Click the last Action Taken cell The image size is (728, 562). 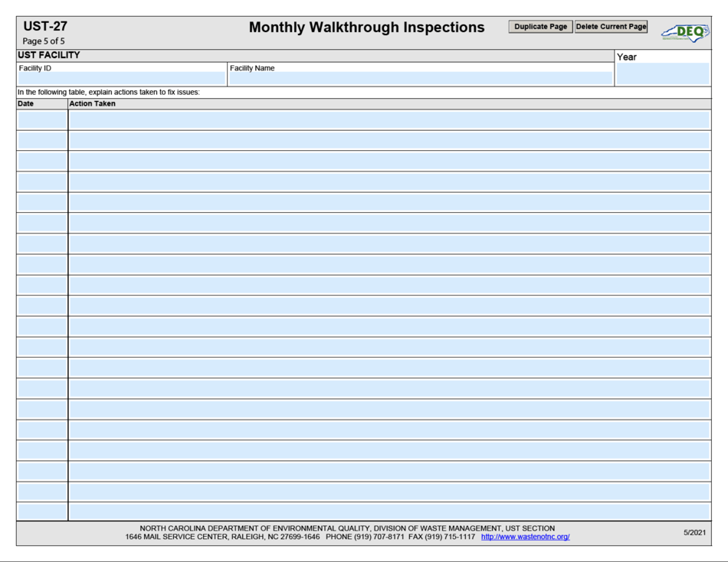click(x=383, y=509)
